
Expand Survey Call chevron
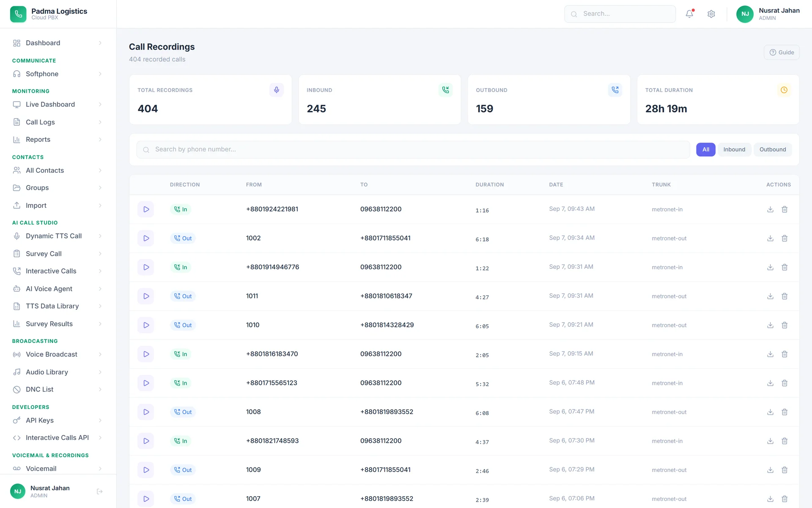100,254
